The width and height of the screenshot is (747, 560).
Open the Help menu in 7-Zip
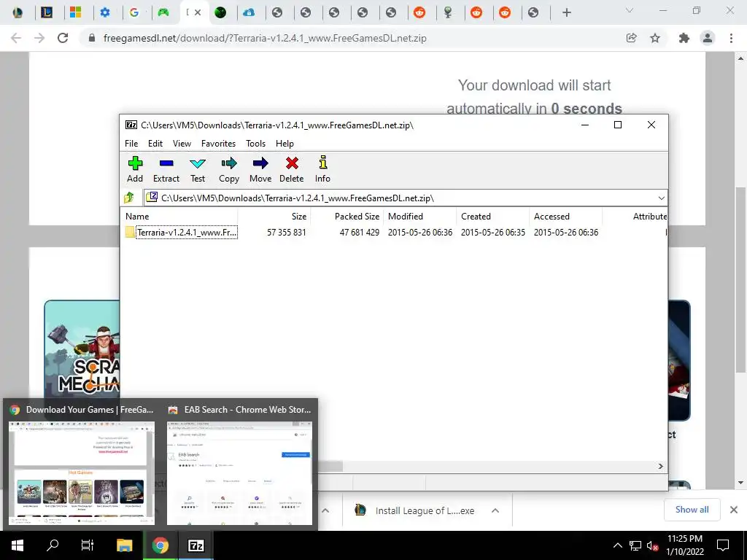point(285,144)
